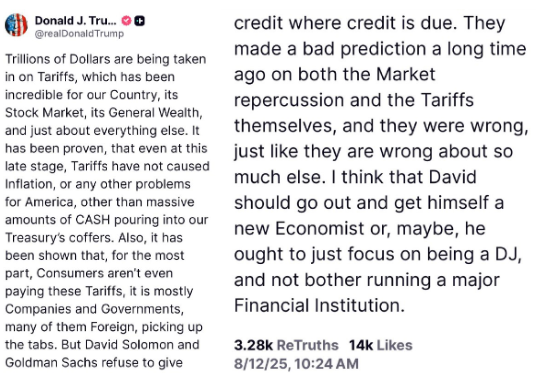Click the word "repercussion" in the post
This screenshot has height=380, width=536.
(289, 101)
